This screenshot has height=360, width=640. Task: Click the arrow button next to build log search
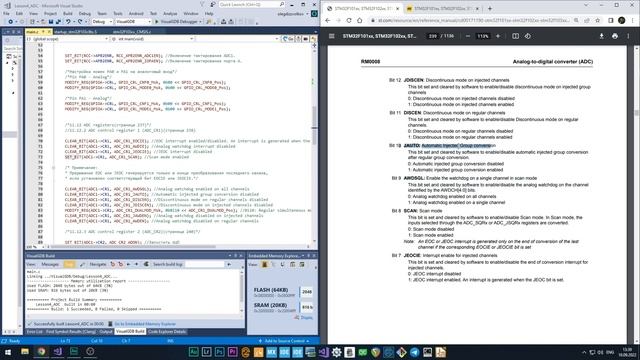pos(229,264)
